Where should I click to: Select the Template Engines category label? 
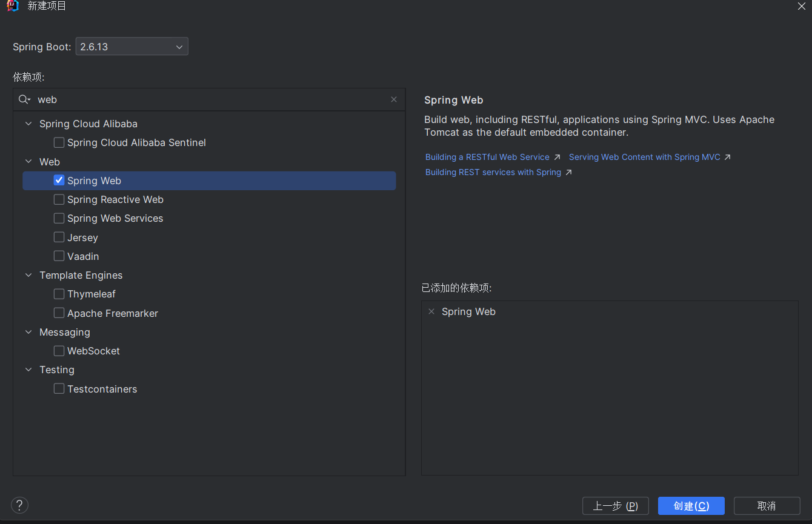pyautogui.click(x=81, y=275)
